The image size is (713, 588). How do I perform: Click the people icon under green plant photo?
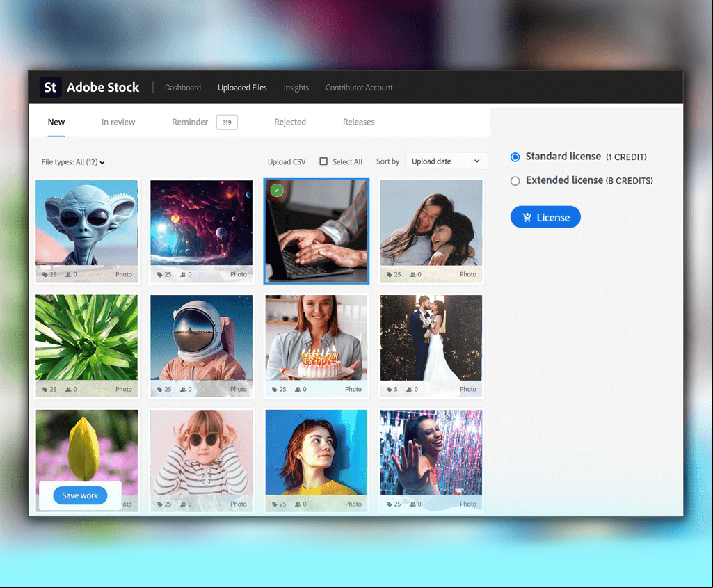[68, 390]
